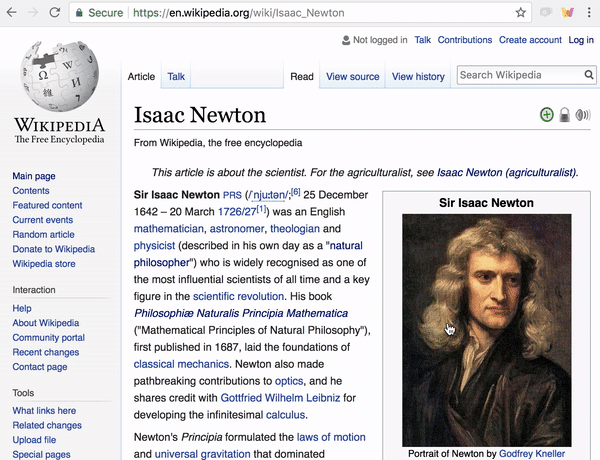Open the physicist link
Screen dimensions: 600x460
(154, 246)
